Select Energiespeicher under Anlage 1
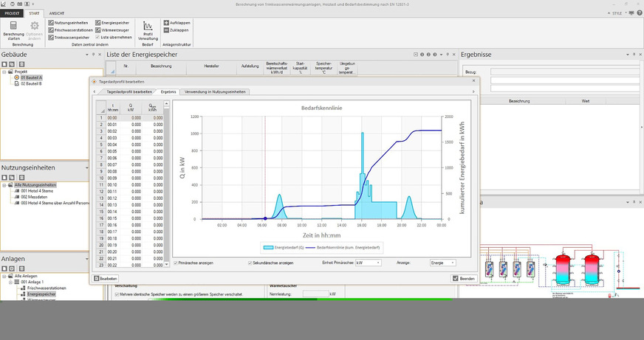 coord(41,294)
